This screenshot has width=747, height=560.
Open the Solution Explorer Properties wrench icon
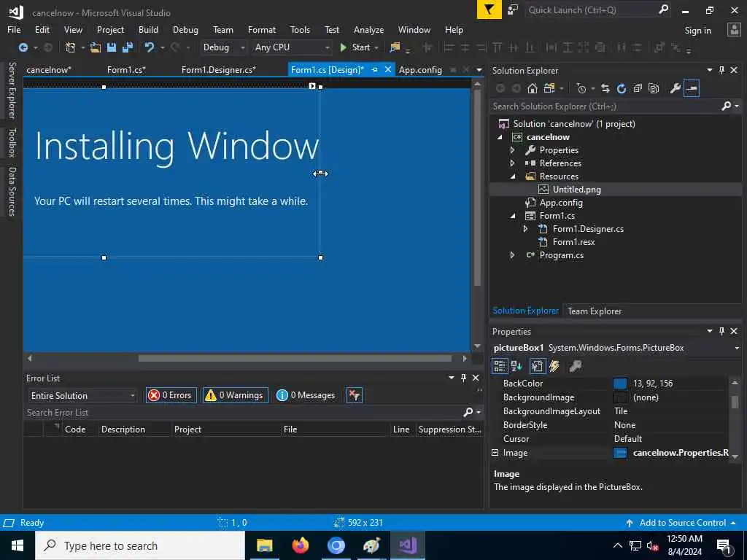[x=675, y=88]
